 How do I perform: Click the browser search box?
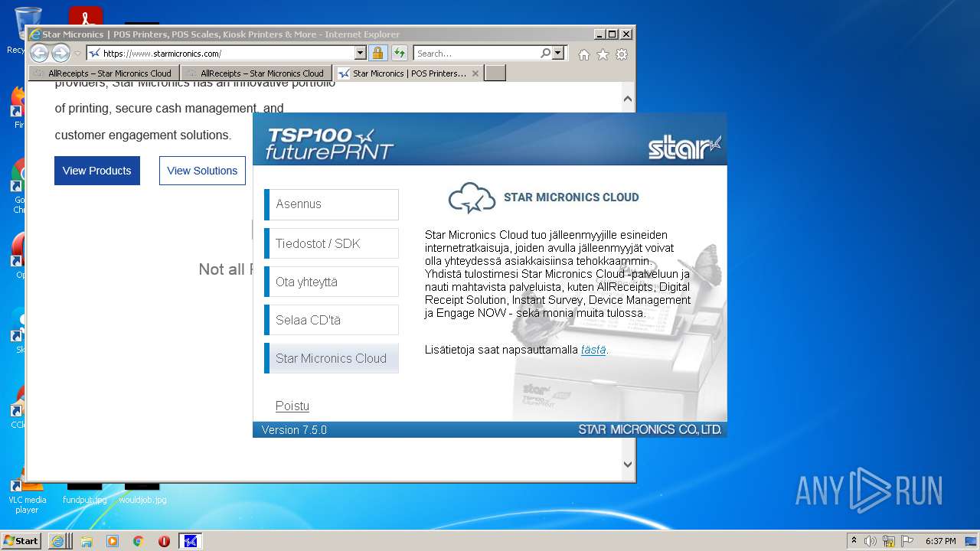(476, 54)
